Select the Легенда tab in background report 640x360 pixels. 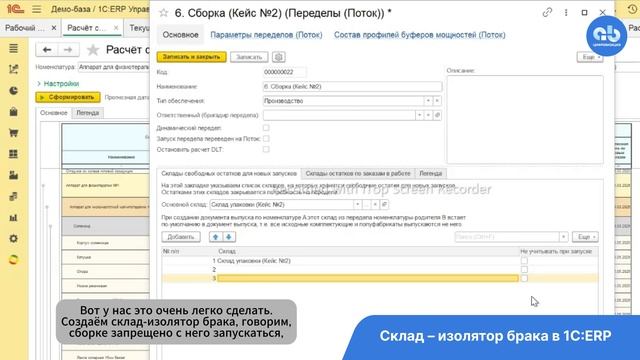[x=87, y=113]
